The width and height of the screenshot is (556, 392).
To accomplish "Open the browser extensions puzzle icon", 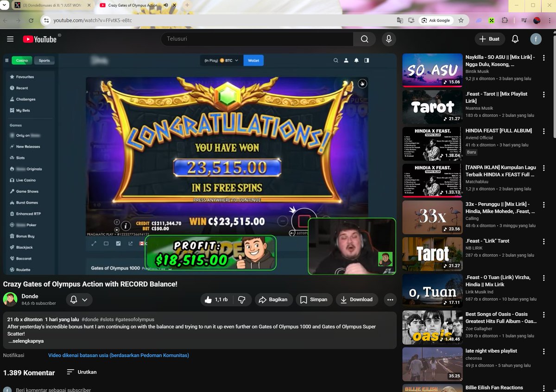I will click(x=505, y=20).
